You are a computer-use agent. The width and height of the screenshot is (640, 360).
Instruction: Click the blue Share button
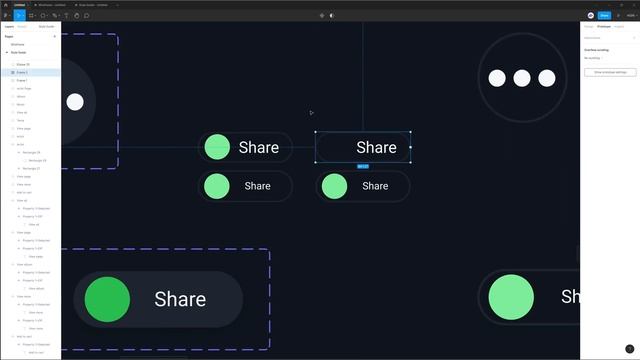click(x=604, y=16)
